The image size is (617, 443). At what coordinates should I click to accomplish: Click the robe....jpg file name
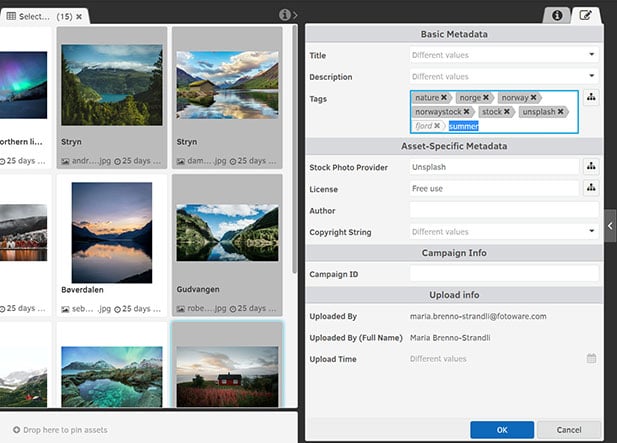(207, 308)
